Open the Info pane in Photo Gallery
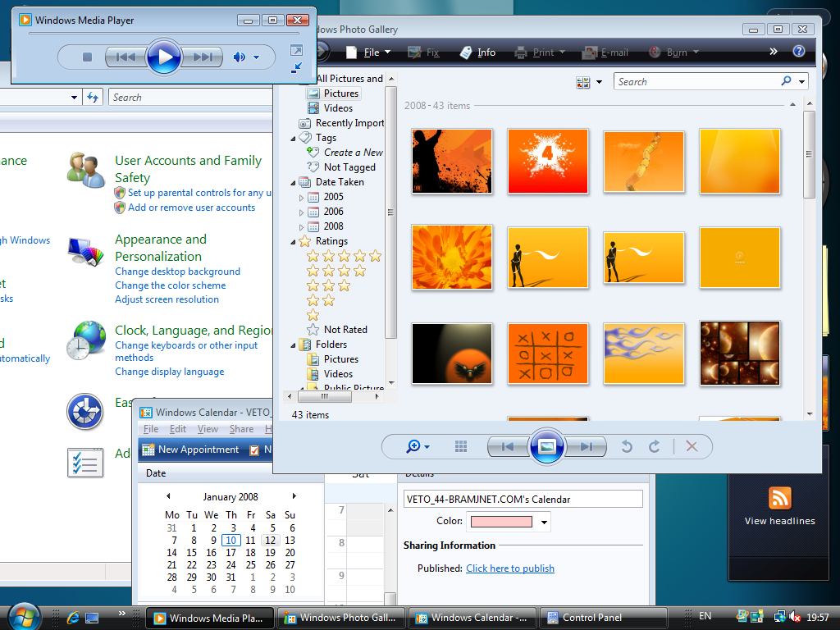Image resolution: width=840 pixels, height=630 pixels. point(478,52)
